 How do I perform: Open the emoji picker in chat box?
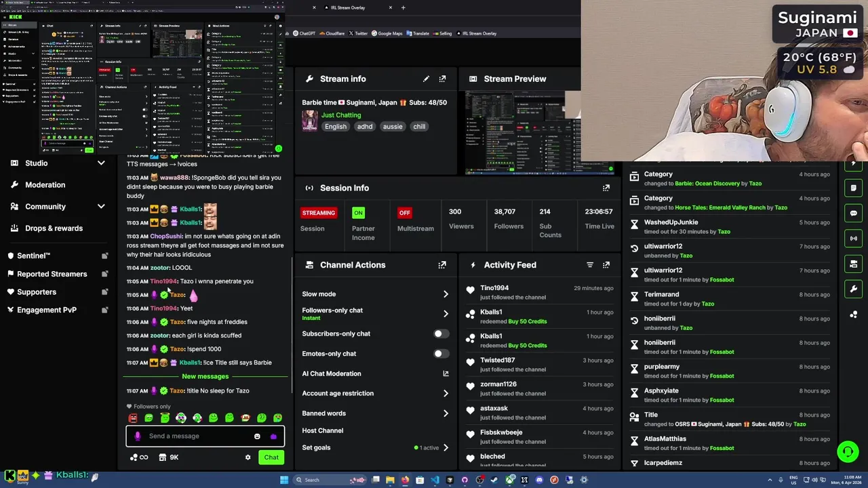(x=257, y=436)
